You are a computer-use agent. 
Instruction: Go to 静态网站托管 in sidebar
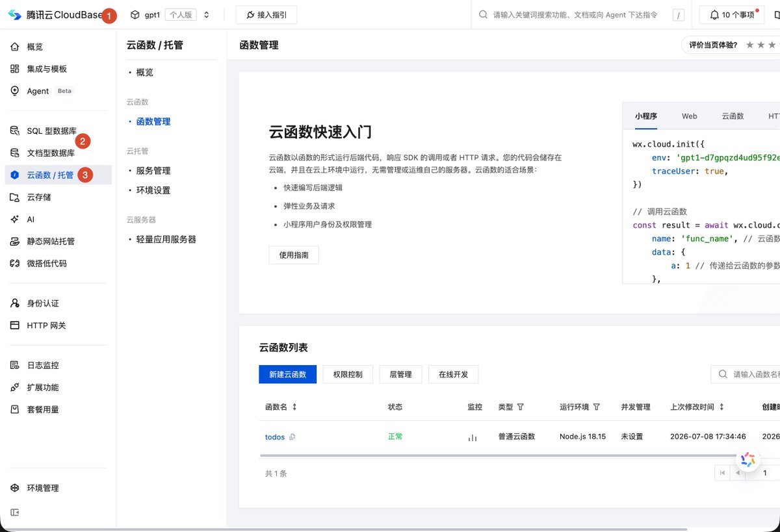(51, 241)
